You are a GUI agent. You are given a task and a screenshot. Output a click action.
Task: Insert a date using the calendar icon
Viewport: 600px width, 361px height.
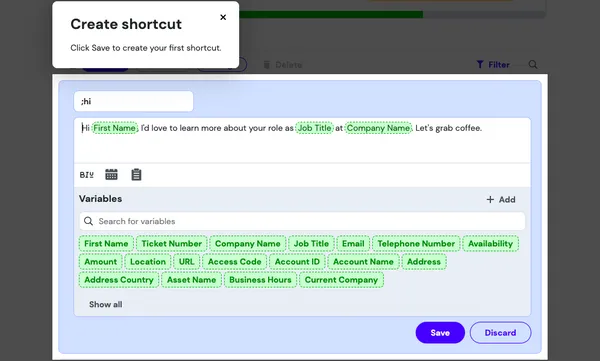(x=111, y=175)
